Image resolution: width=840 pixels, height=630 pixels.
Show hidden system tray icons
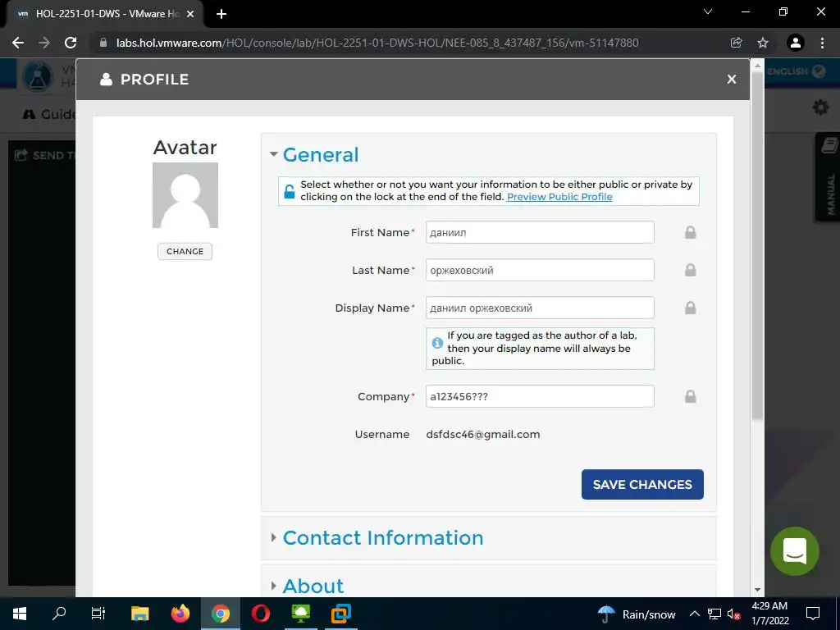click(694, 614)
